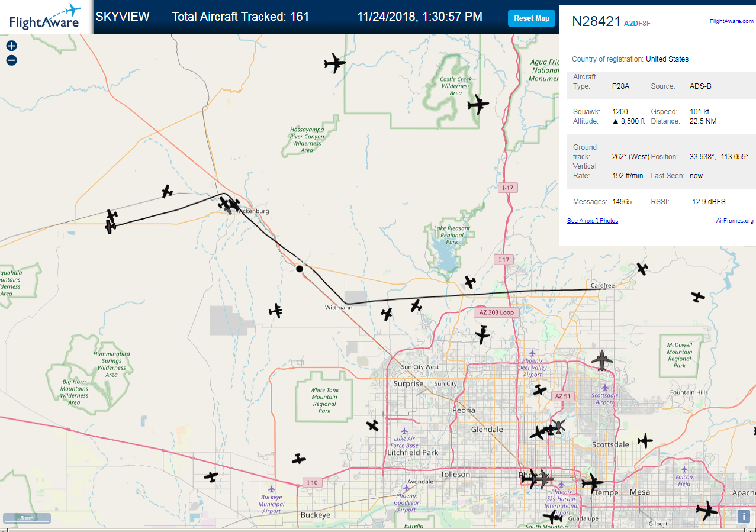Click the RSSI value -12.9 dBFS
Image resolution: width=756 pixels, height=532 pixels.
click(707, 202)
